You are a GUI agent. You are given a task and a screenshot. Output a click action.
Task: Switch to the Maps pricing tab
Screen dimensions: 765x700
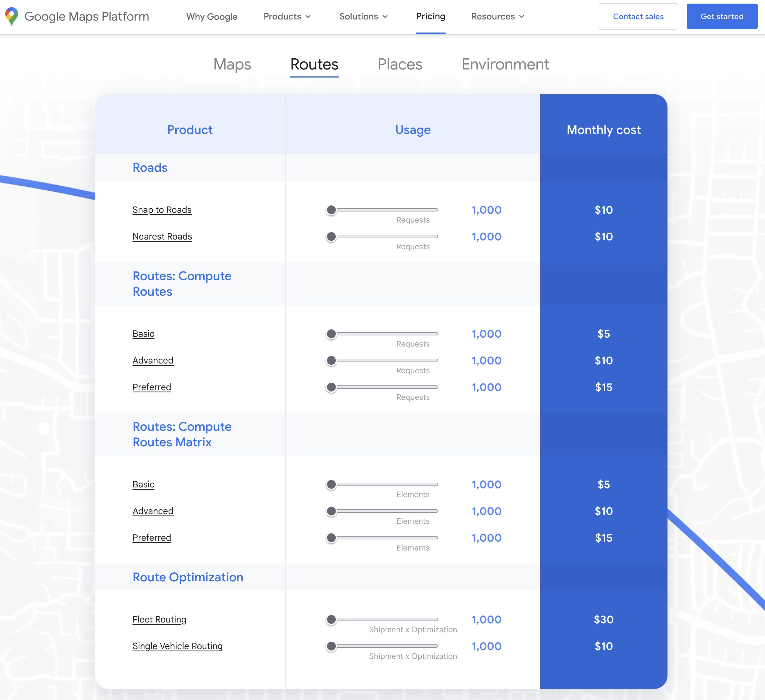coord(232,64)
